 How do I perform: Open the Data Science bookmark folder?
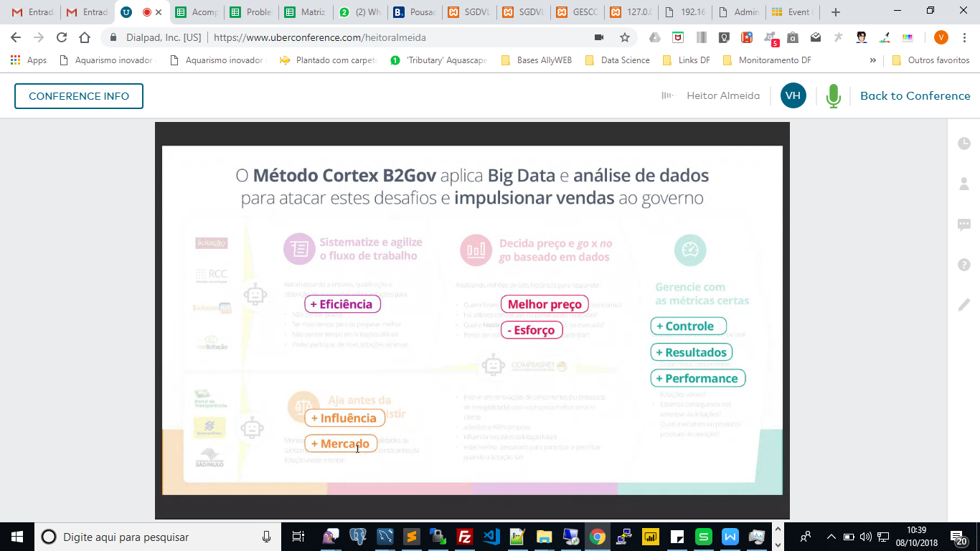pos(618,60)
